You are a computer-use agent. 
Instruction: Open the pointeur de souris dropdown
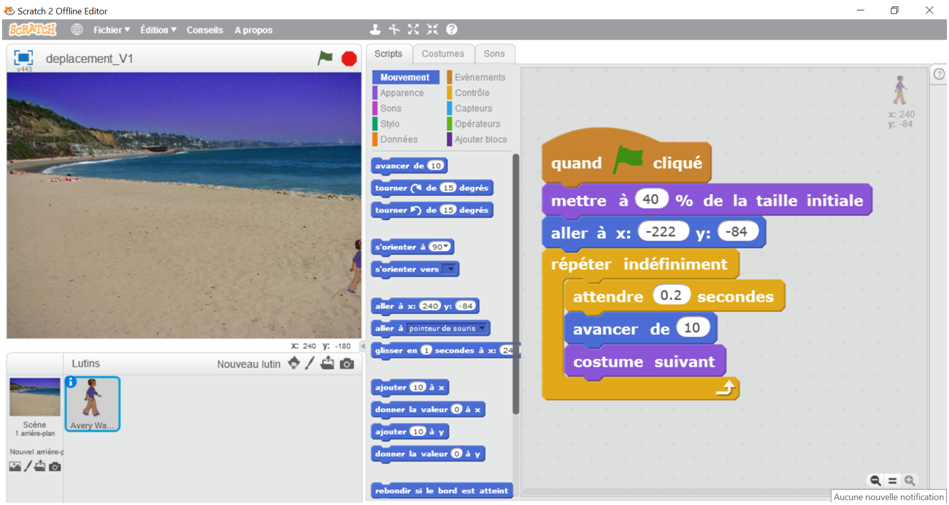(483, 328)
